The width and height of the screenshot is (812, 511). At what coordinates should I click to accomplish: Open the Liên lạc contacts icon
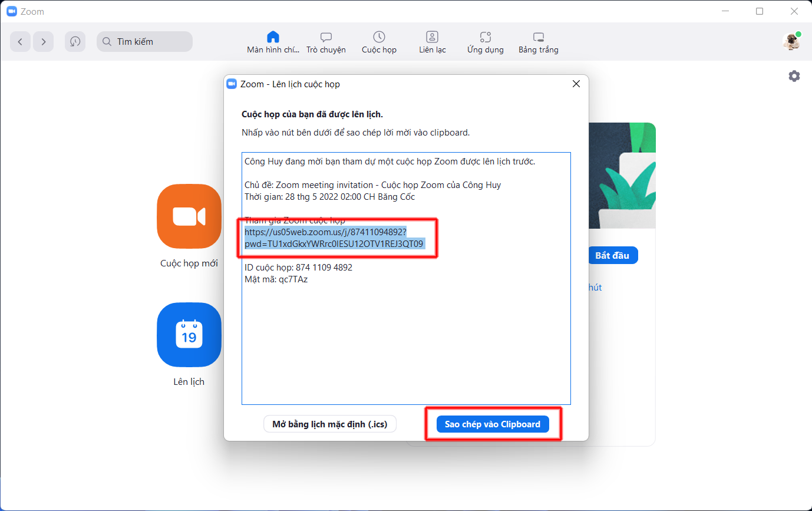click(432, 41)
